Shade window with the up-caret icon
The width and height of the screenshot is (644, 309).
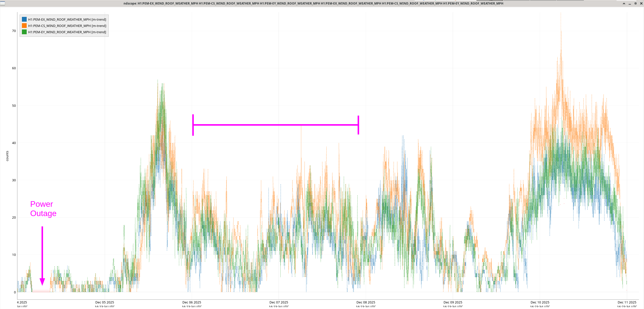[x=624, y=4]
